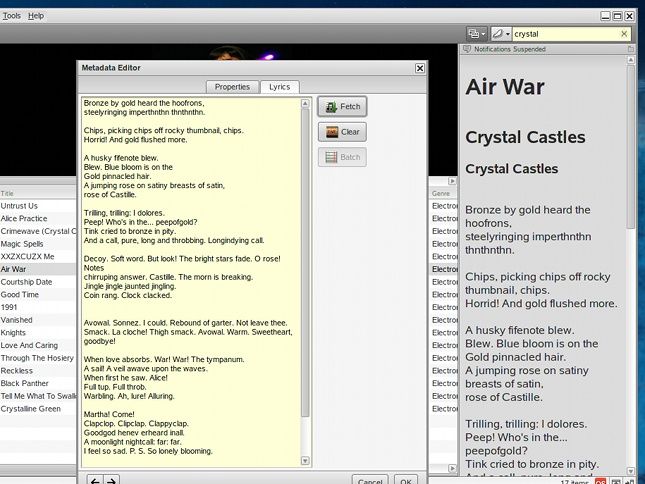Select the track 'Love And Caring'
This screenshot has width=645, height=484.
coord(38,345)
